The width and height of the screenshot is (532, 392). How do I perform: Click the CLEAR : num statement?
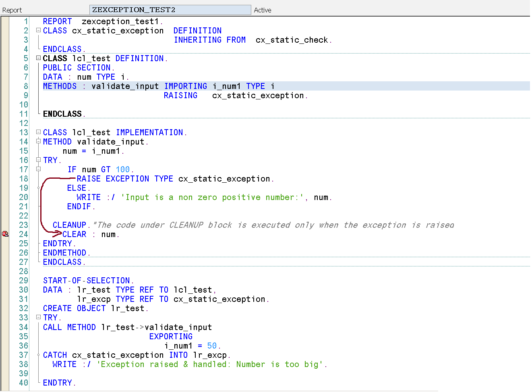[x=91, y=234]
